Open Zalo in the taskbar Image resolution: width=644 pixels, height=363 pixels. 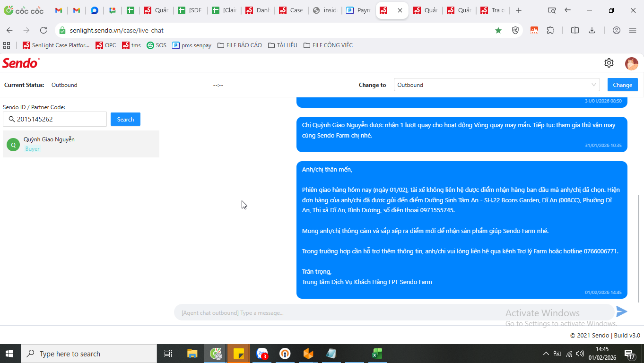[x=262, y=354]
